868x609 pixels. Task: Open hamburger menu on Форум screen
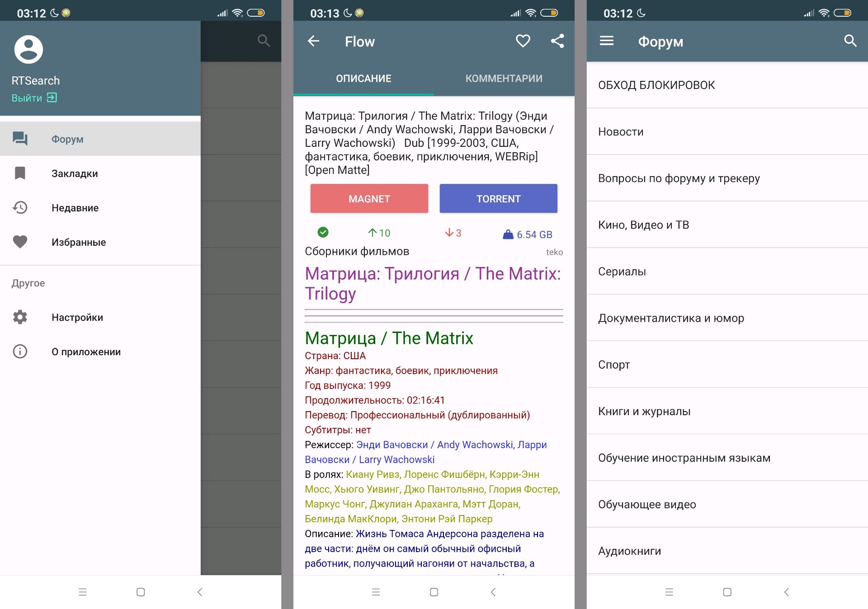606,41
